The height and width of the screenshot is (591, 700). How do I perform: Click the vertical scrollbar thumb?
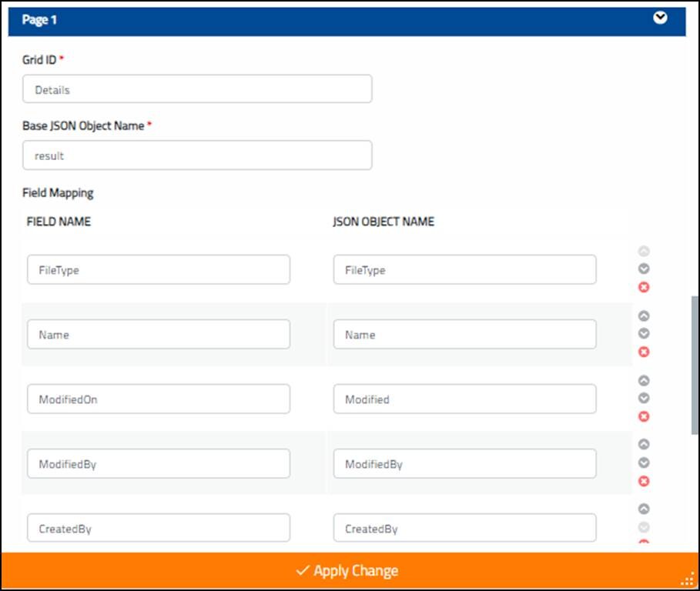[x=695, y=366]
